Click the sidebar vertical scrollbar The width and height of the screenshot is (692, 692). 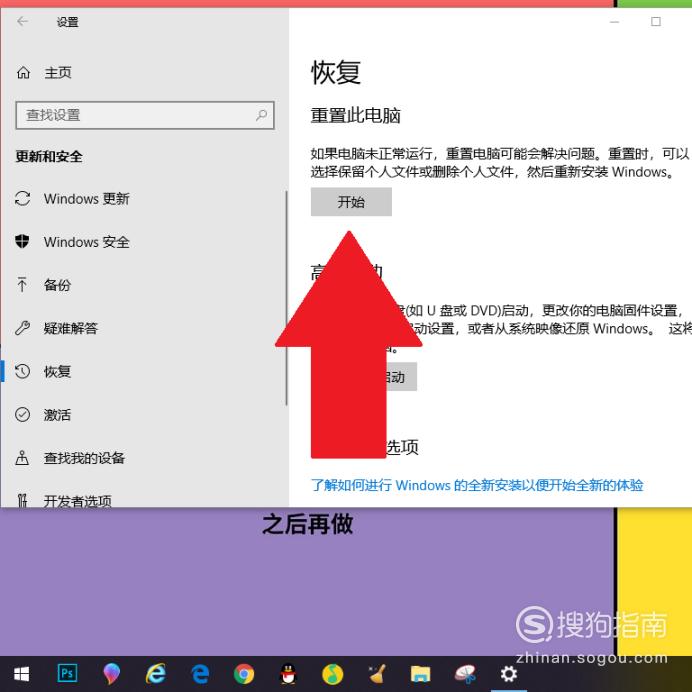[286, 298]
